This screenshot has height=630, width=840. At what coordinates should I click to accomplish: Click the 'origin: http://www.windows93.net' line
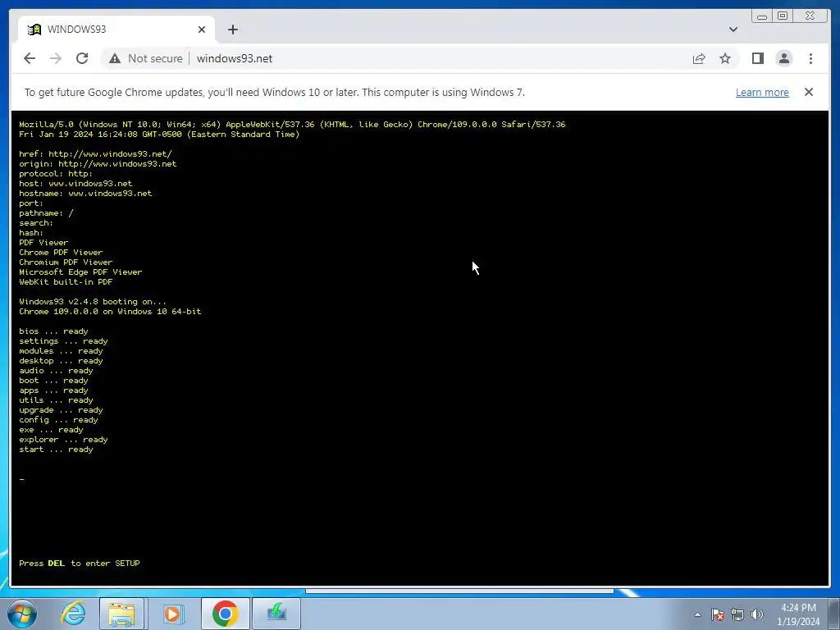(98, 164)
